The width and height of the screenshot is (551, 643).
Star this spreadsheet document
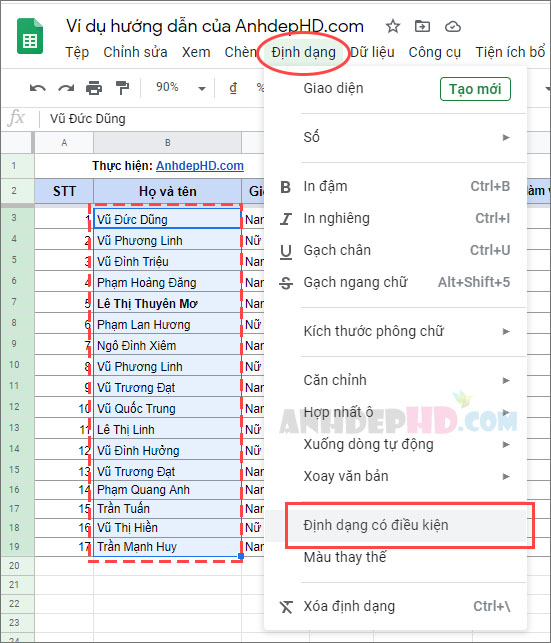393,27
